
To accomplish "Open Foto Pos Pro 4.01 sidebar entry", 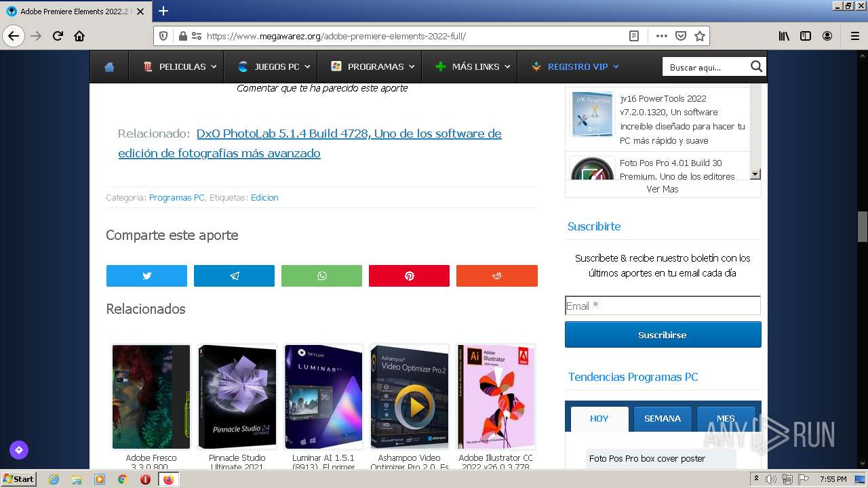I will [x=678, y=169].
